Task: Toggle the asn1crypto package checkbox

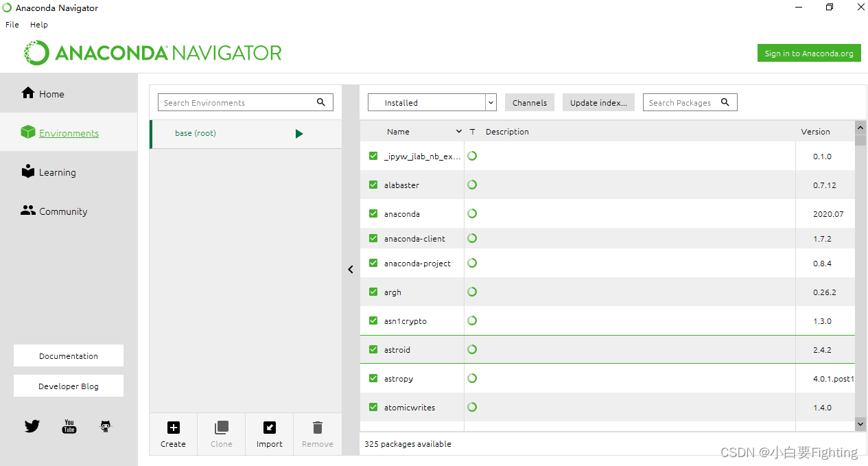Action: coord(373,321)
